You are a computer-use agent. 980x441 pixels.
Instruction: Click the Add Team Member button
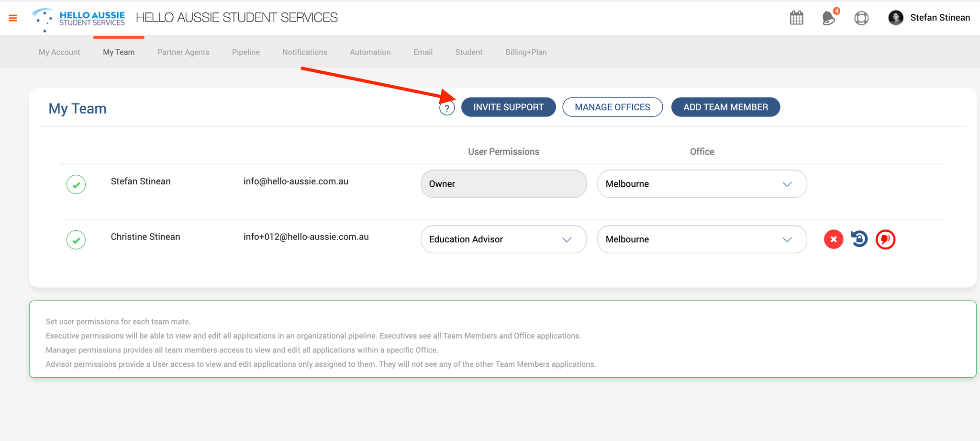725,107
